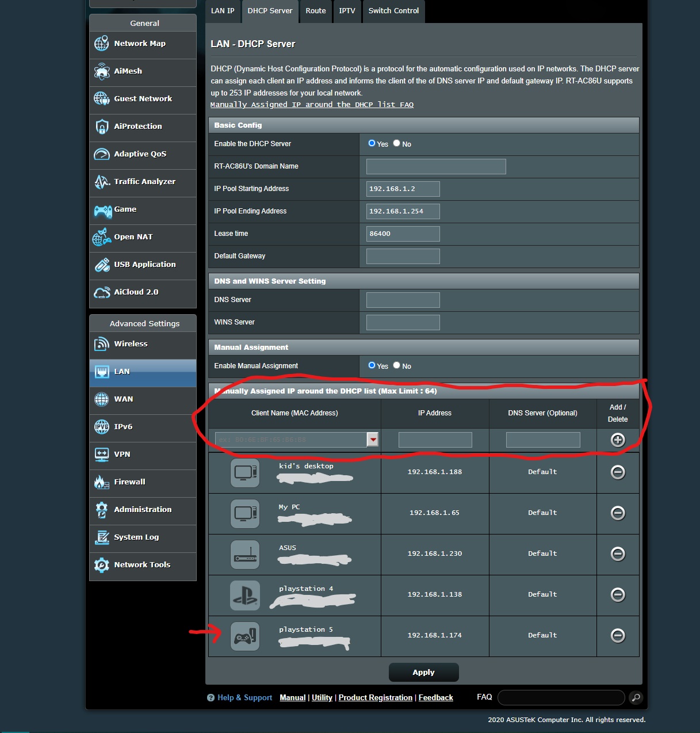The height and width of the screenshot is (733, 700).
Task: Click the add (plus) manual assignment button
Action: pyautogui.click(x=618, y=440)
